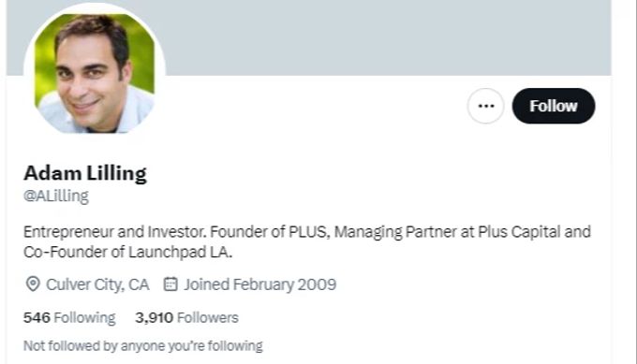Click 'Co-Founder of Launchpad LA' bio line
The width and height of the screenshot is (637, 364).
pyautogui.click(x=127, y=252)
